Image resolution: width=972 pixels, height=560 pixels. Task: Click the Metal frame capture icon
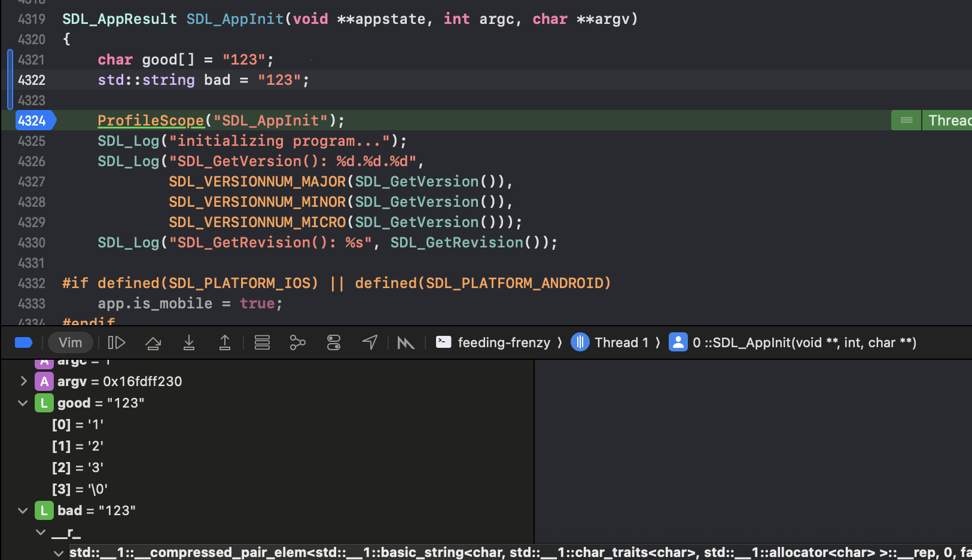[406, 342]
